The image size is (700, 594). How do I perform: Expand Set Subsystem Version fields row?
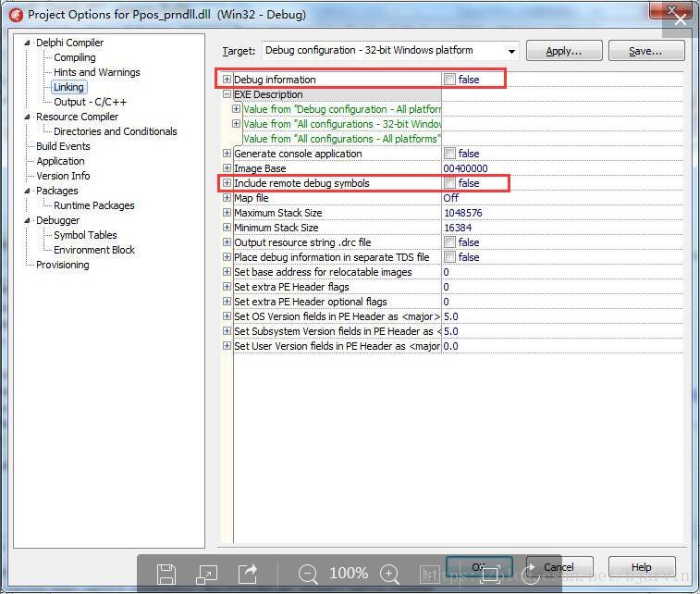pos(227,330)
